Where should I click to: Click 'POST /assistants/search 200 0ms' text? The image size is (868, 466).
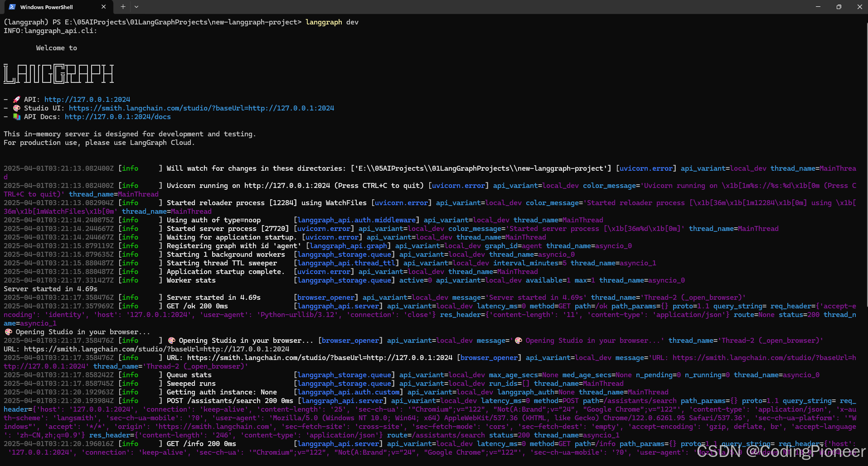pyautogui.click(x=230, y=401)
